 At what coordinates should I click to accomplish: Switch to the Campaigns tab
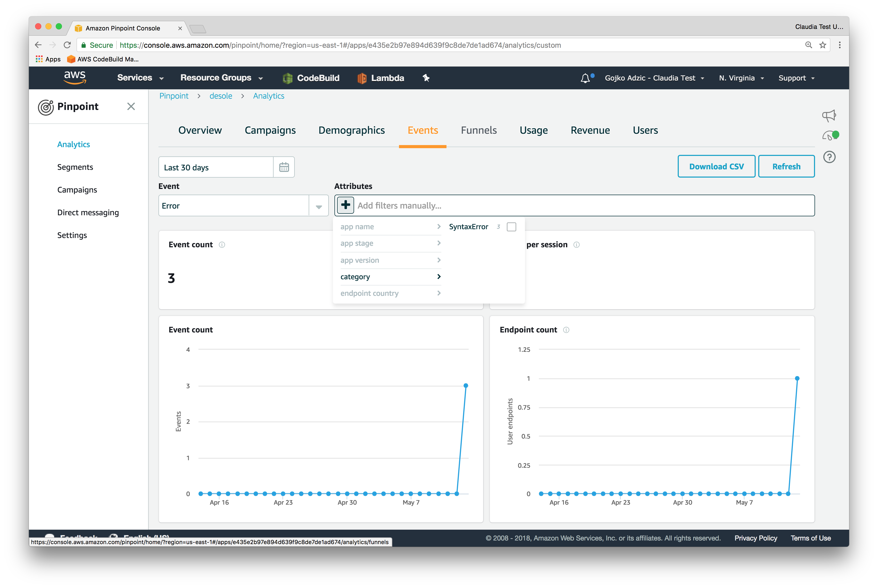click(x=270, y=130)
